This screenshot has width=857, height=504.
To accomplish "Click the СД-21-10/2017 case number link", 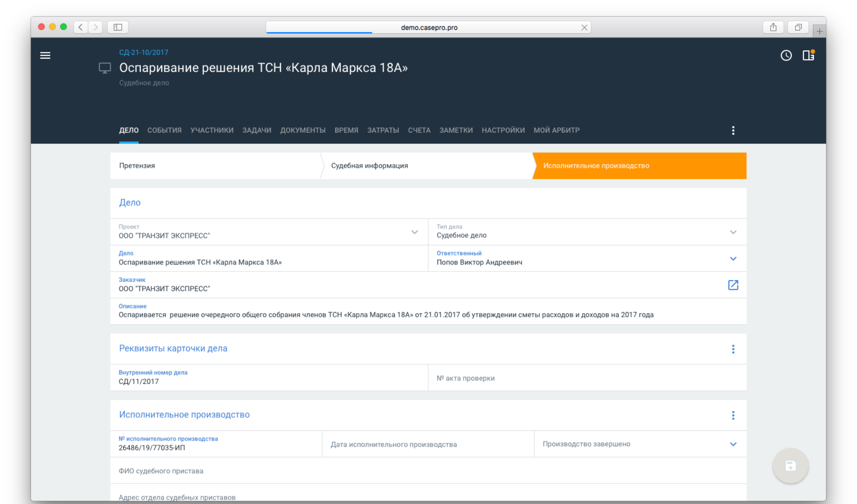I will (143, 53).
